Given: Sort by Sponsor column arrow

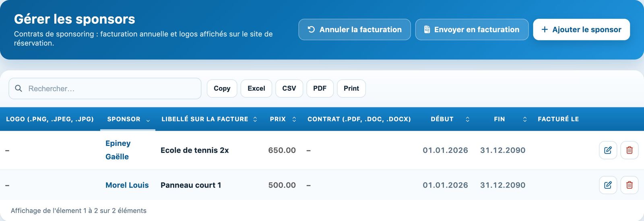Looking at the screenshot, I should (148, 120).
